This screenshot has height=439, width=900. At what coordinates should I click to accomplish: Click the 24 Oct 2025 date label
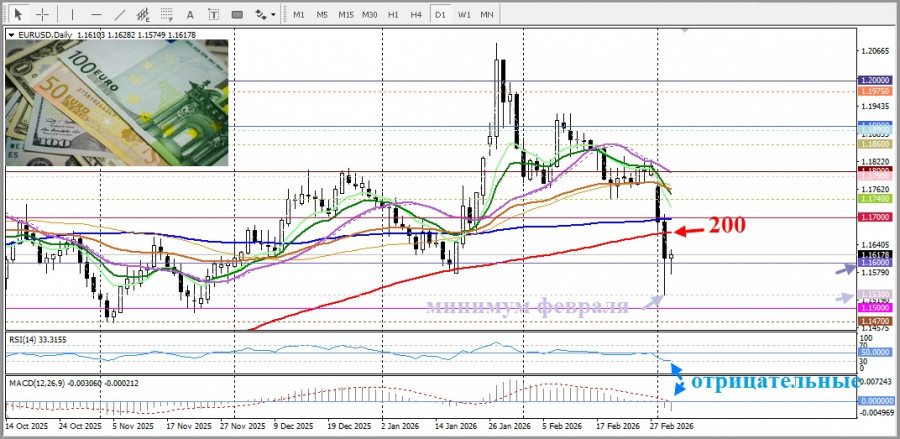79,427
